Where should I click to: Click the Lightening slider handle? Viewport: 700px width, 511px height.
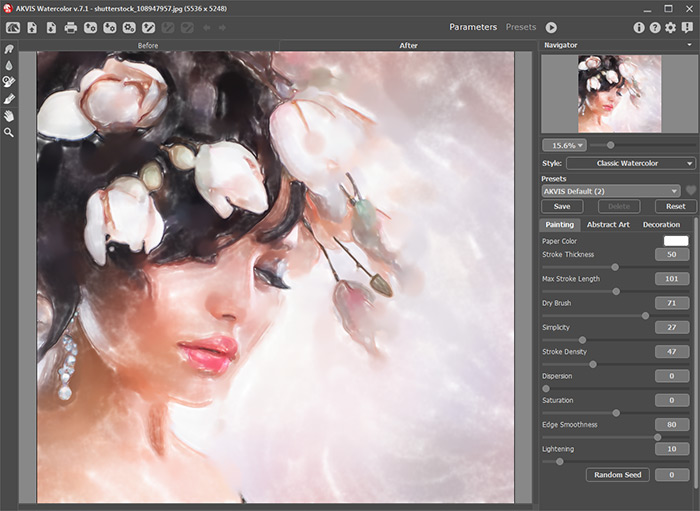coord(559,461)
